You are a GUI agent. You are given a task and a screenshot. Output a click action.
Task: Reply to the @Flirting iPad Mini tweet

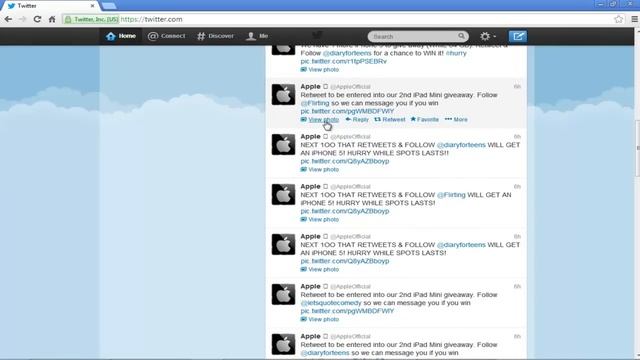[x=357, y=120]
